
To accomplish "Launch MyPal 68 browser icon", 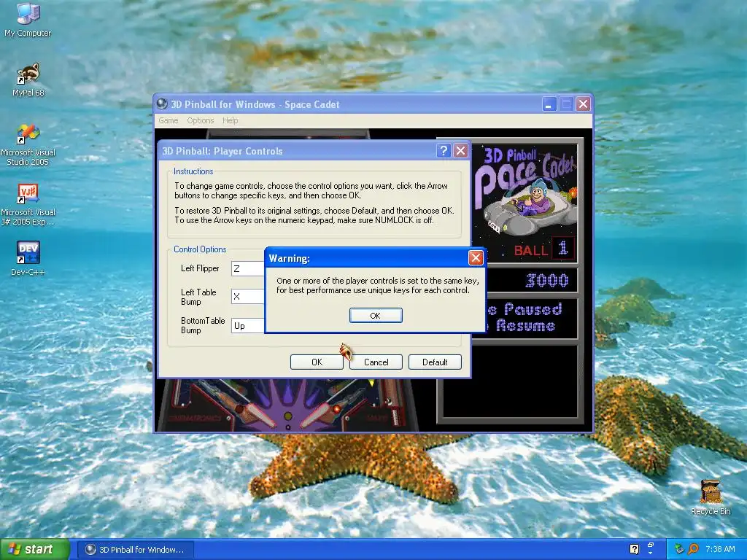I will click(28, 80).
